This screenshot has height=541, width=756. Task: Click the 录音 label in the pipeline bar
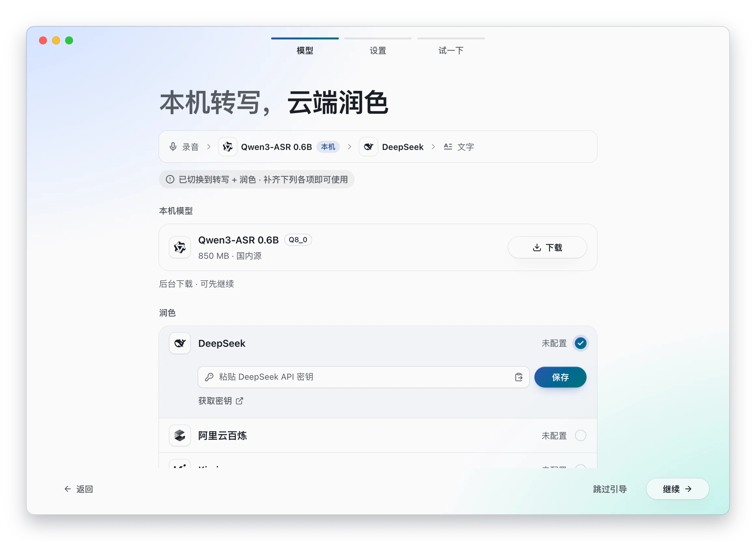coord(191,147)
